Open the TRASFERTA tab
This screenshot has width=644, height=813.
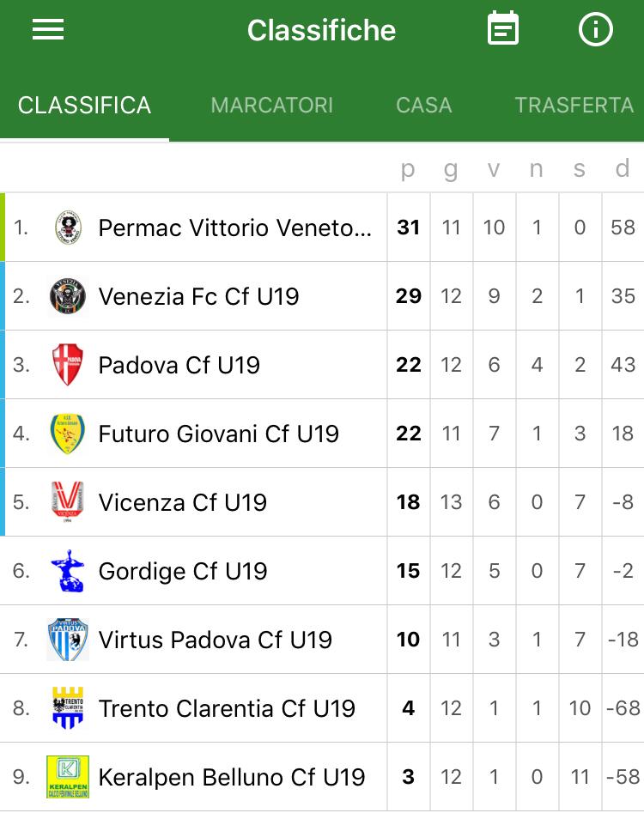click(x=574, y=106)
